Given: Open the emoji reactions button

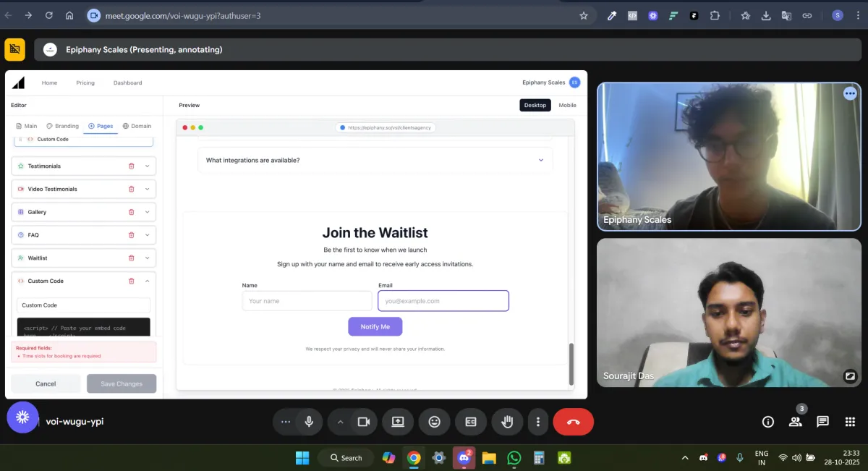Looking at the screenshot, I should [434, 422].
